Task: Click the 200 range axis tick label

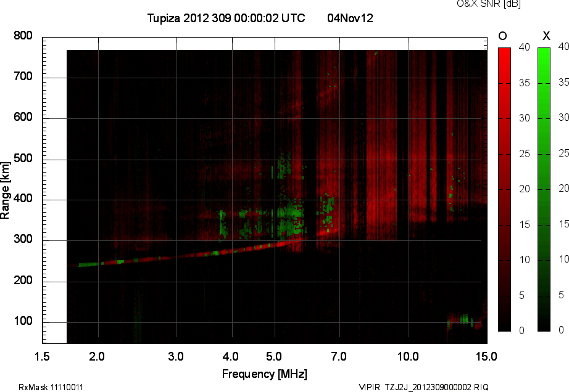Action: click(23, 280)
